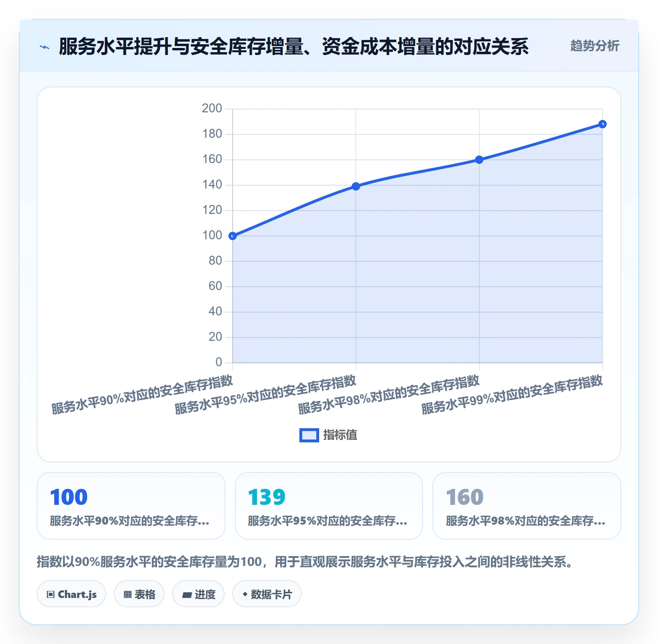
Task: Select the data point at value 100
Action: [x=233, y=236]
